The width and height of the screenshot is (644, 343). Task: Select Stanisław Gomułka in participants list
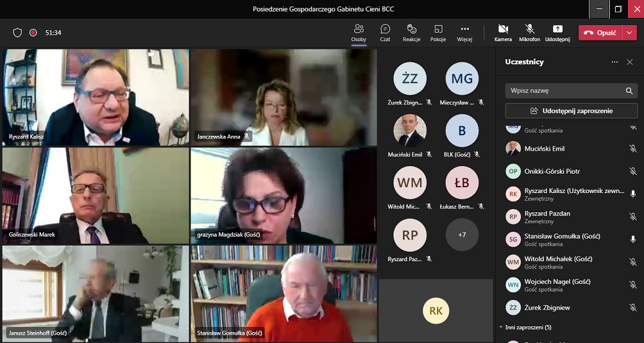pyautogui.click(x=571, y=239)
